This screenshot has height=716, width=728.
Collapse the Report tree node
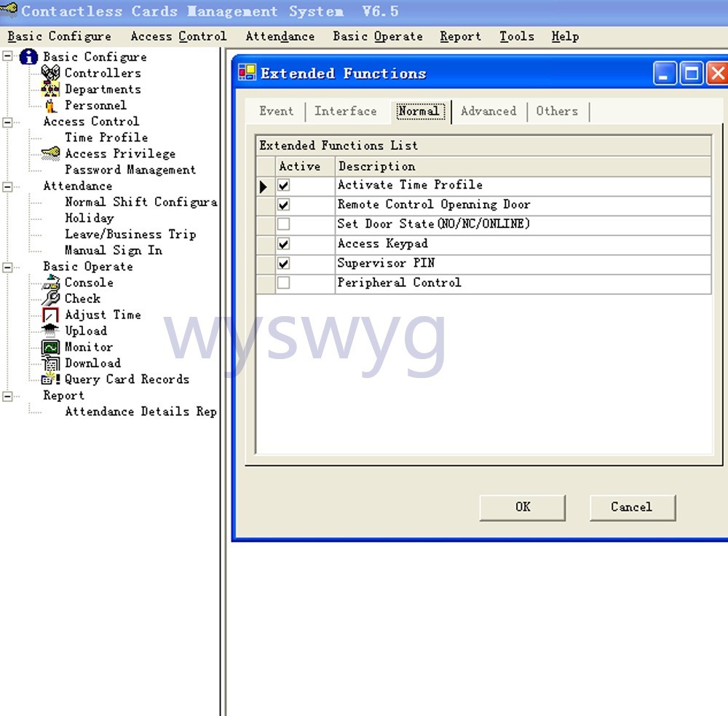(7, 396)
